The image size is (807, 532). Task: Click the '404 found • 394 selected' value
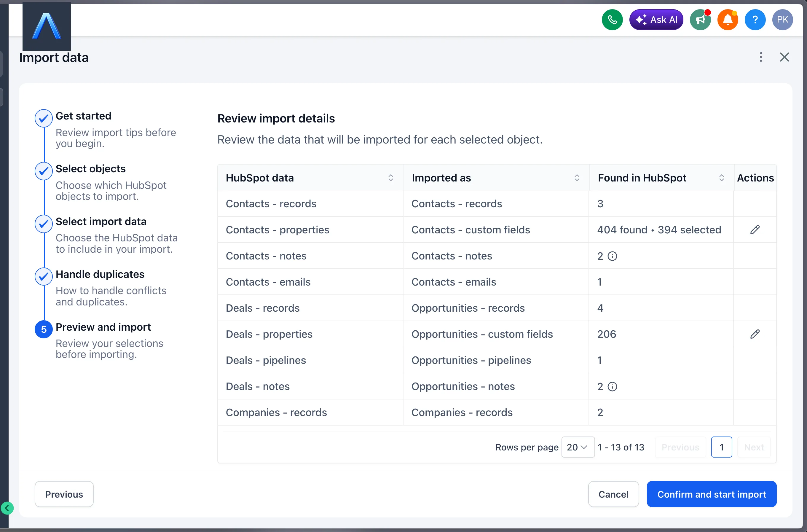659,230
